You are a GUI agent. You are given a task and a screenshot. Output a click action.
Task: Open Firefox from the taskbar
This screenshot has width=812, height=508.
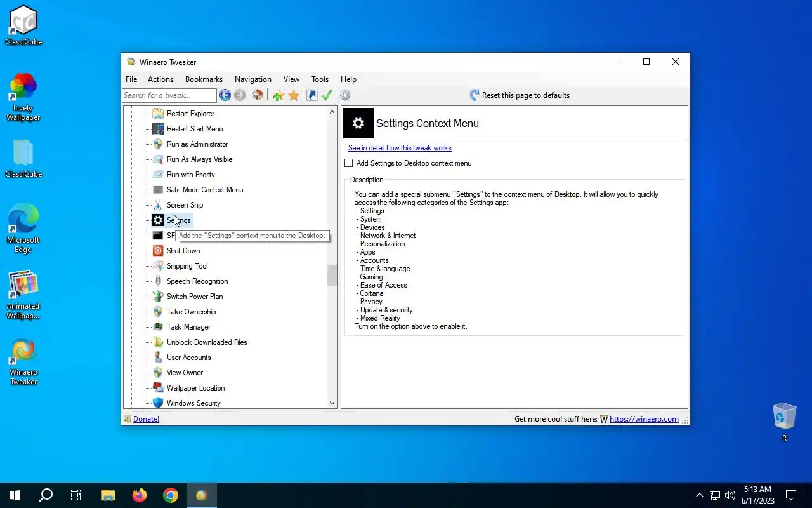coord(139,495)
